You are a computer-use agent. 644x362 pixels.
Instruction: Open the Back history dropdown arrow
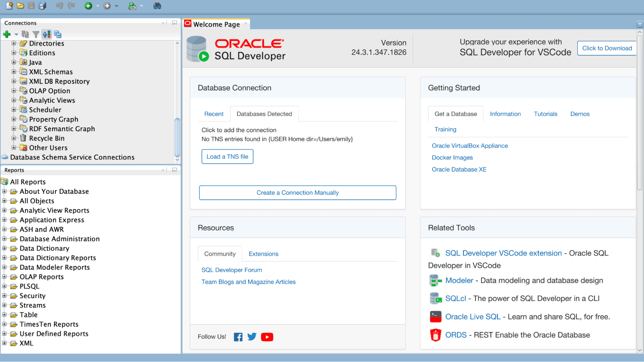point(98,6)
